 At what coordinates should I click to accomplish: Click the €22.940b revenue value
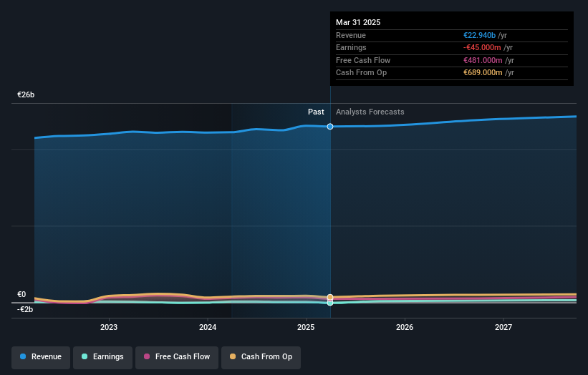[x=479, y=35]
